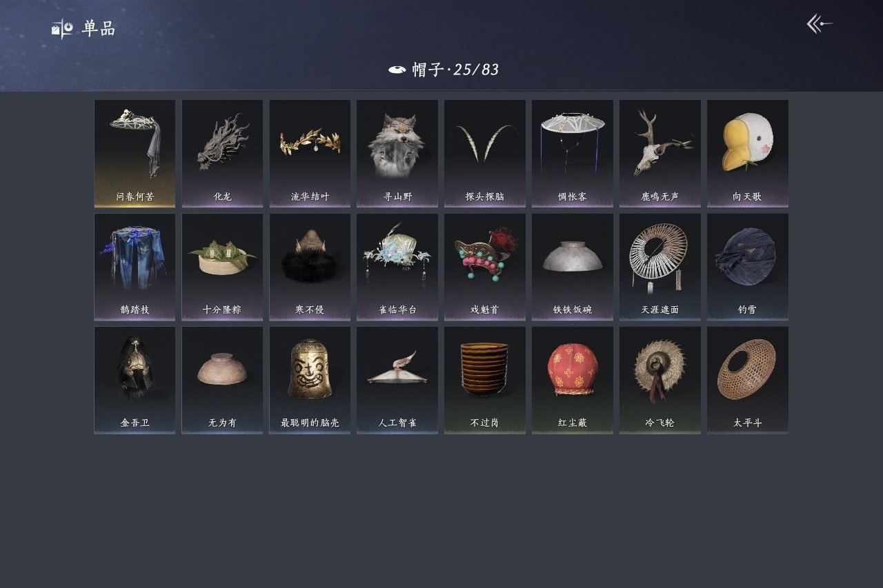Choose the 戏魁首 opera headdress
Image resolution: width=883 pixels, height=588 pixels.
pyautogui.click(x=485, y=267)
